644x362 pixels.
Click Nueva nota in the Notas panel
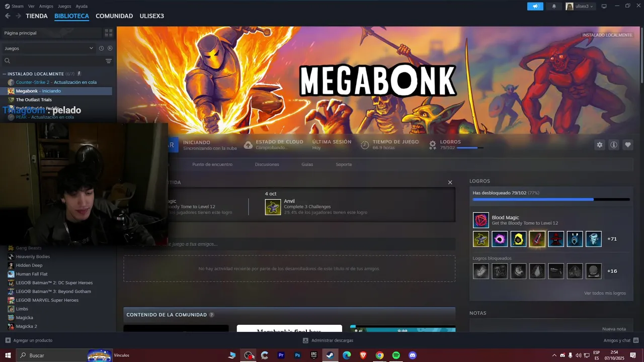[x=614, y=329]
